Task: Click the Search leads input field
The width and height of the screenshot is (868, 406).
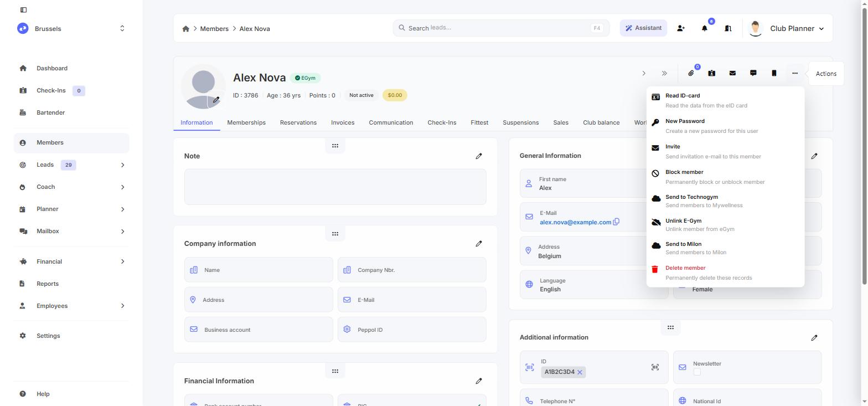Action: (501, 28)
